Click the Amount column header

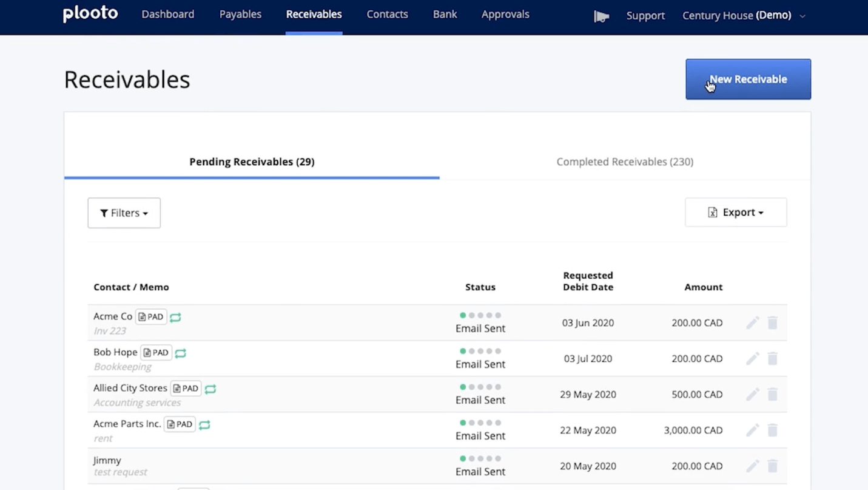pyautogui.click(x=704, y=287)
